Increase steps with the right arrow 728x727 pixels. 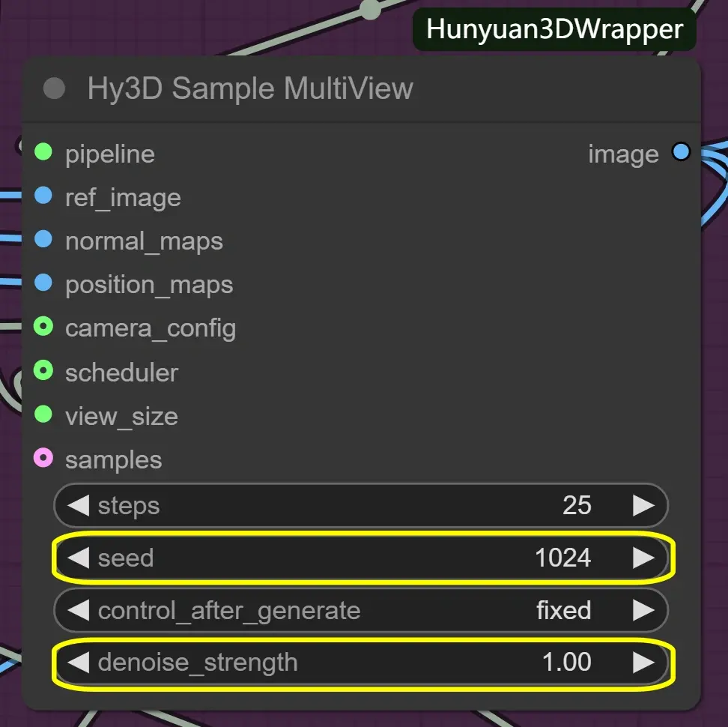(x=643, y=505)
